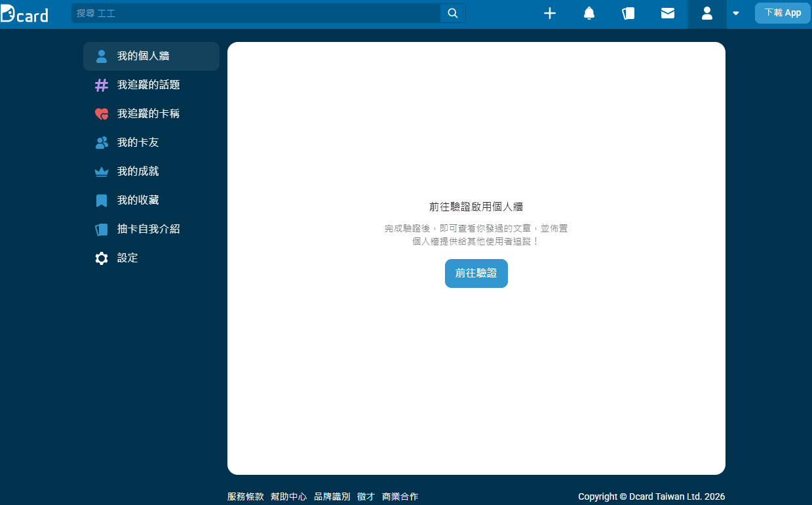
Task: Expand the account dropdown arrow
Action: click(x=736, y=13)
